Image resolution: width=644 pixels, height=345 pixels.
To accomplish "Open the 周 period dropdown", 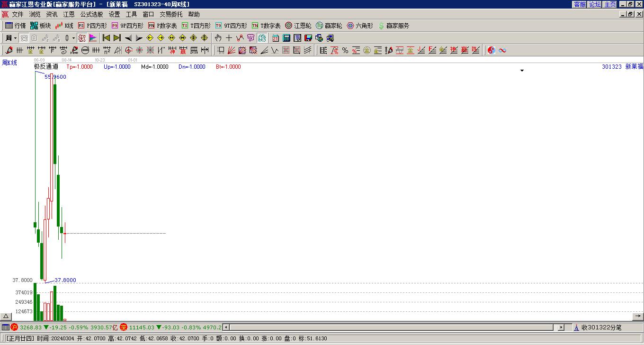I will click(11, 38).
